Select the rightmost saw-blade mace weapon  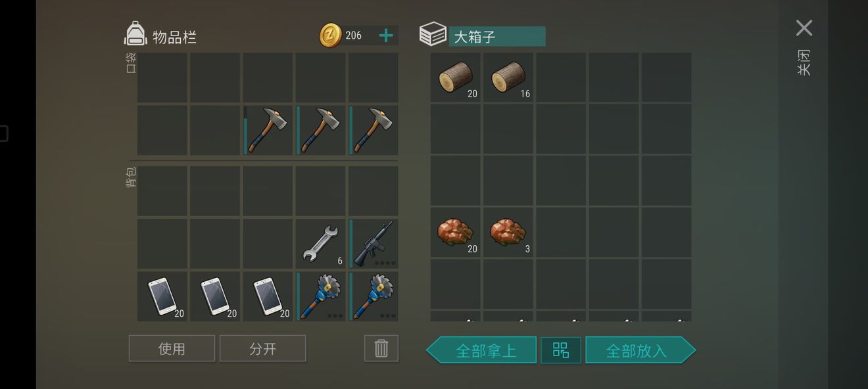click(x=374, y=296)
